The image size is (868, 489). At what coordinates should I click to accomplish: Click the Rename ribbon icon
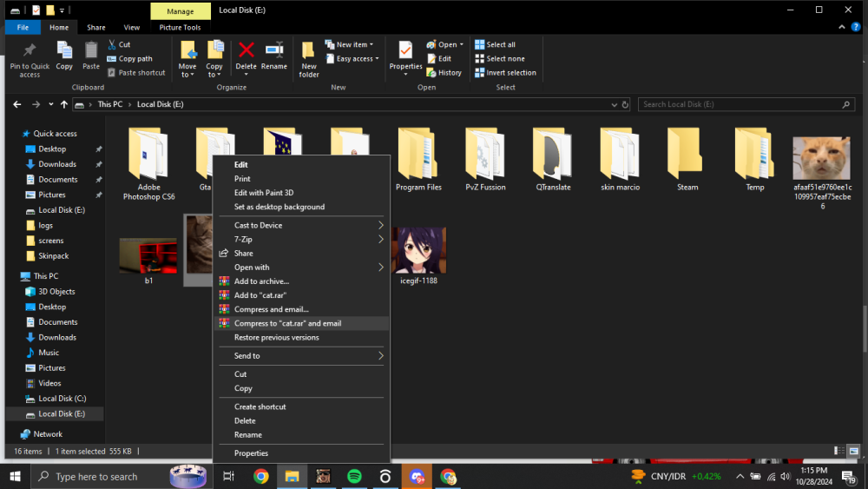(x=274, y=56)
